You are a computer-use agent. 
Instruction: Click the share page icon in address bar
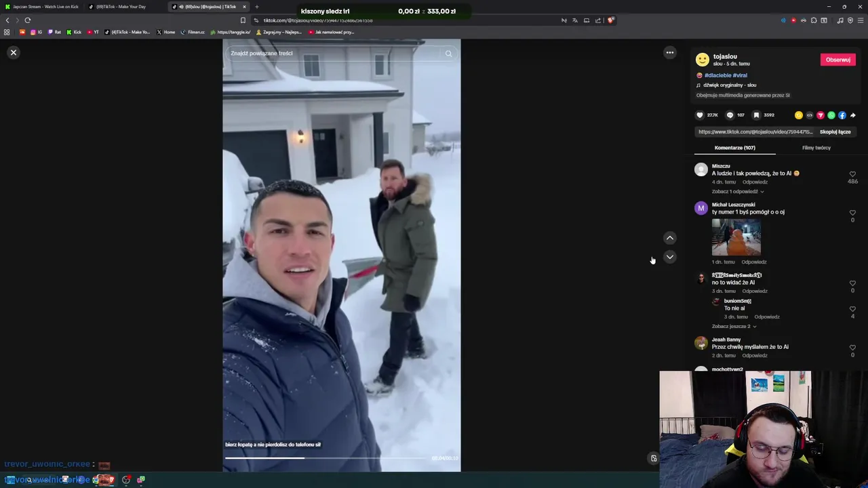click(x=598, y=20)
